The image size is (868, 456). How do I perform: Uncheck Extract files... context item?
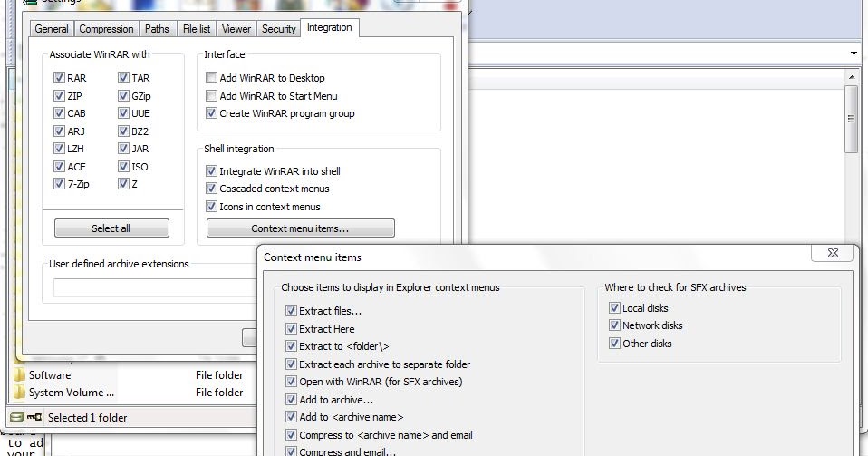pos(291,311)
